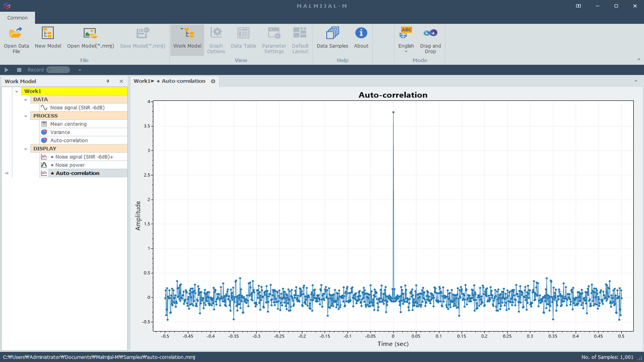This screenshot has height=362, width=644.
Task: Close the Auto-correlation graph tab
Action: pyautogui.click(x=213, y=81)
